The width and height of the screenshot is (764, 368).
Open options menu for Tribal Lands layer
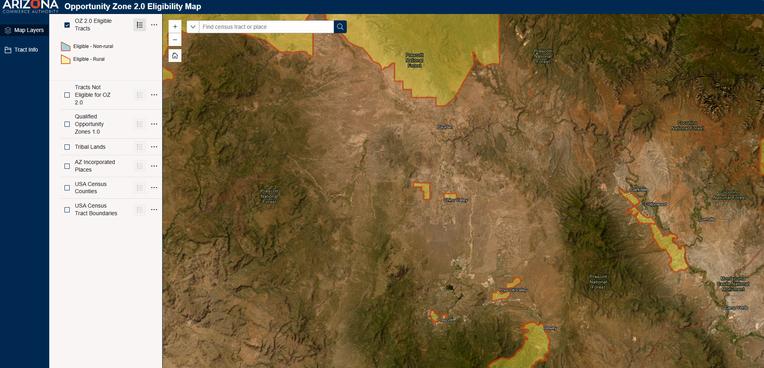[154, 147]
